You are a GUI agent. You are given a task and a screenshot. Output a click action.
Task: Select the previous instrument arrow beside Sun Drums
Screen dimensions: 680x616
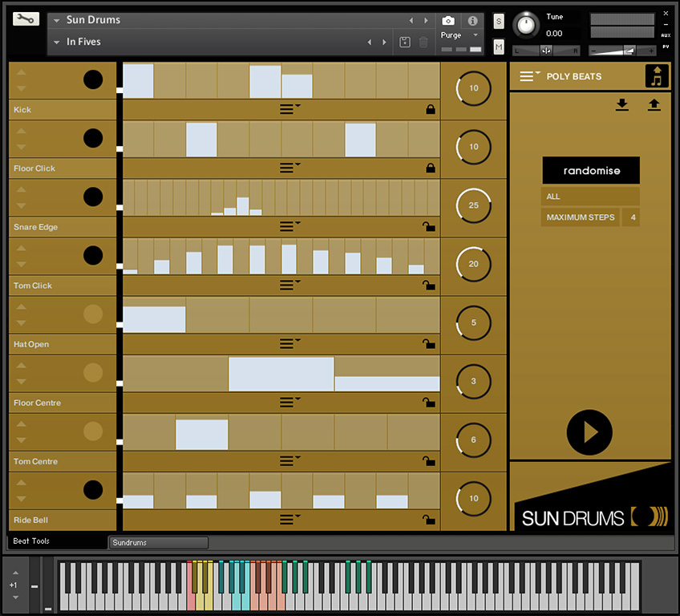(x=411, y=20)
